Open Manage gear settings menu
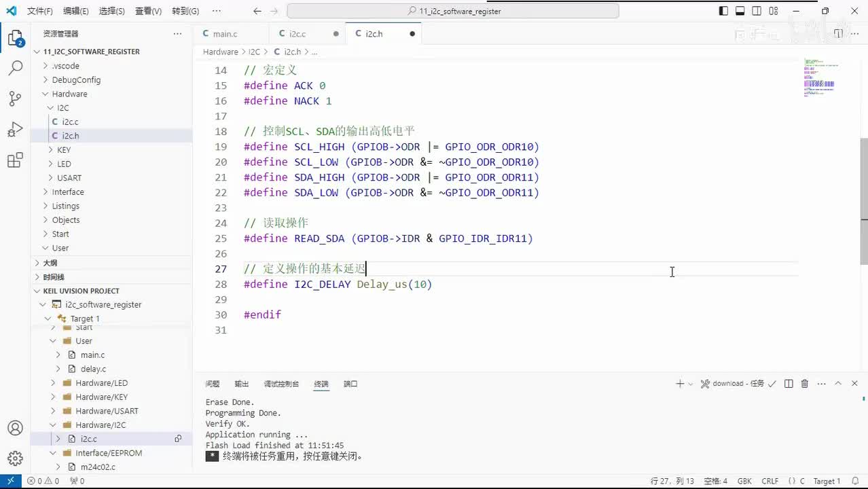The image size is (868, 489). pos(15,458)
